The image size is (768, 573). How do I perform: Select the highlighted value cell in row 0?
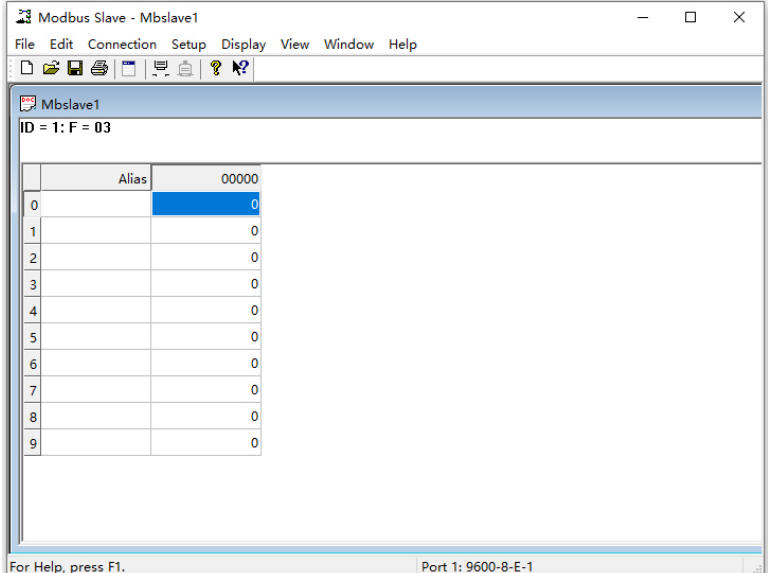coord(205,204)
